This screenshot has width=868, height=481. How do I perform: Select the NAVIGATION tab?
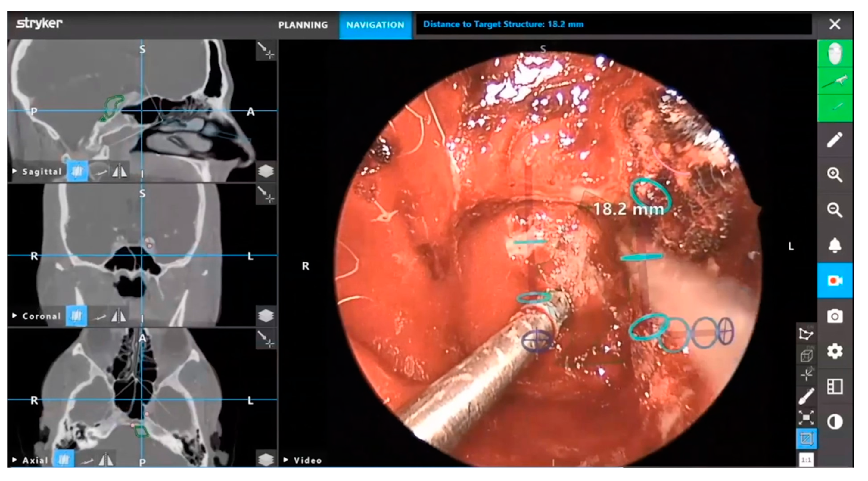click(375, 25)
